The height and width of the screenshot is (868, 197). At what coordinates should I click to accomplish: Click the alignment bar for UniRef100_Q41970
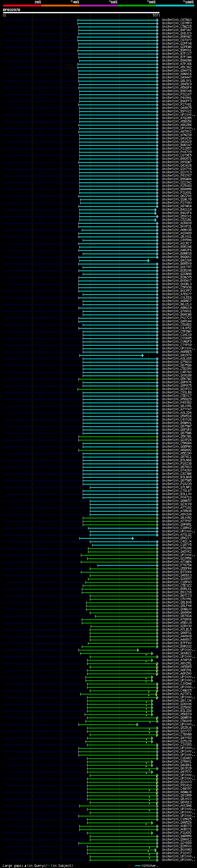click(111, 356)
